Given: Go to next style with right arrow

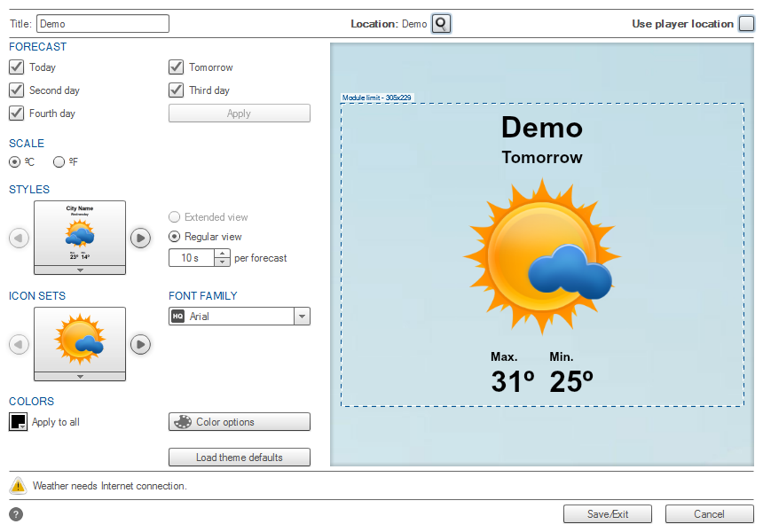Looking at the screenshot, I should [140, 238].
